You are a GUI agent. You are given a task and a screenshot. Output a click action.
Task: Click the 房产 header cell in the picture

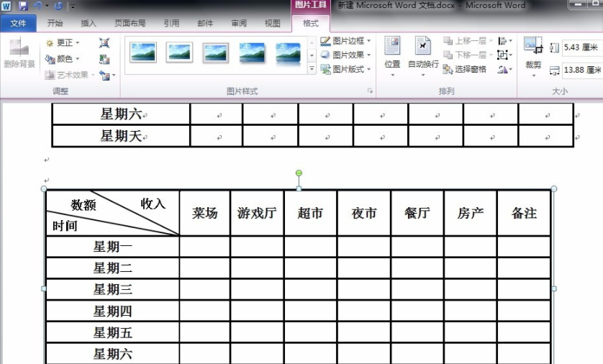tap(471, 213)
